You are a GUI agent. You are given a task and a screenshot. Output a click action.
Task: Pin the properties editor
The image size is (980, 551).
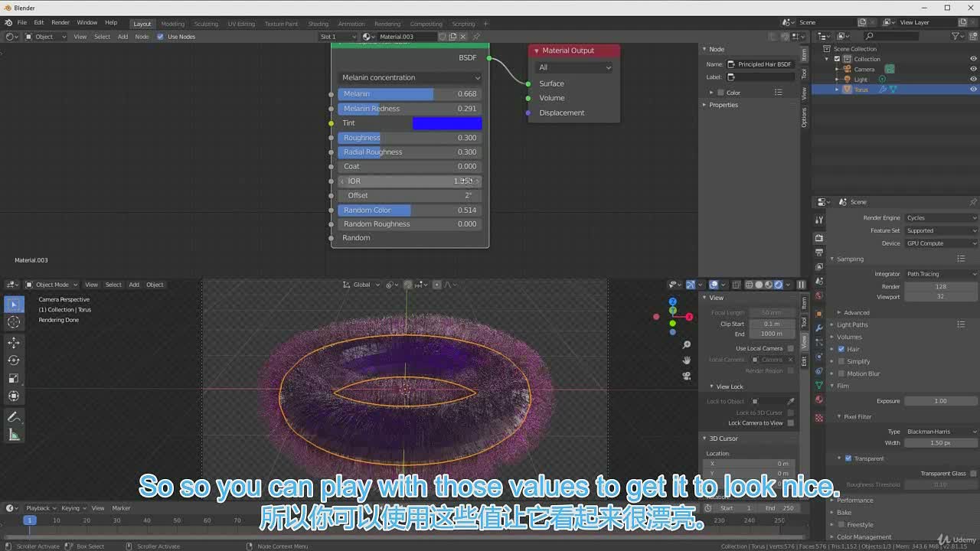pos(973,202)
